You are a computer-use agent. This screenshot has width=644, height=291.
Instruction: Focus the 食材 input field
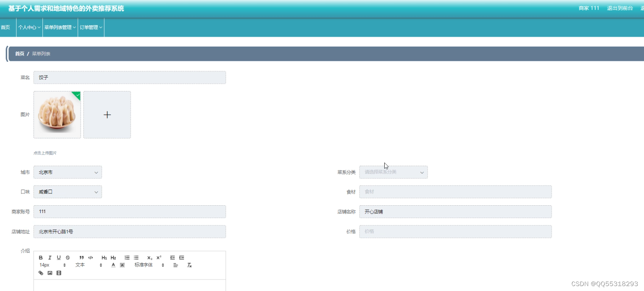pos(455,192)
